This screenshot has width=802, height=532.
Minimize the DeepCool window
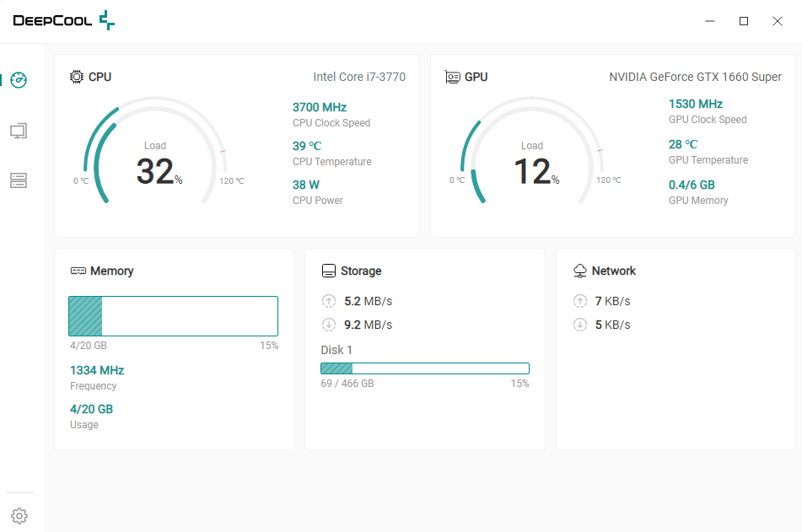pos(710,21)
